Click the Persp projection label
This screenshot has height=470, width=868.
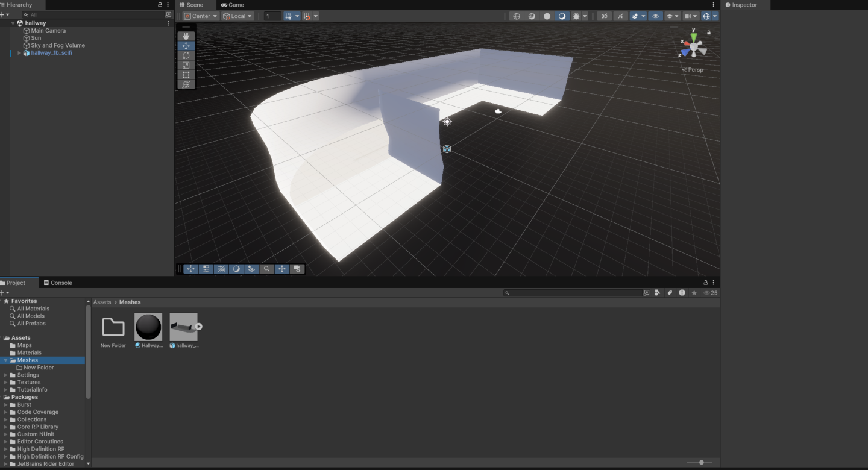click(696, 70)
